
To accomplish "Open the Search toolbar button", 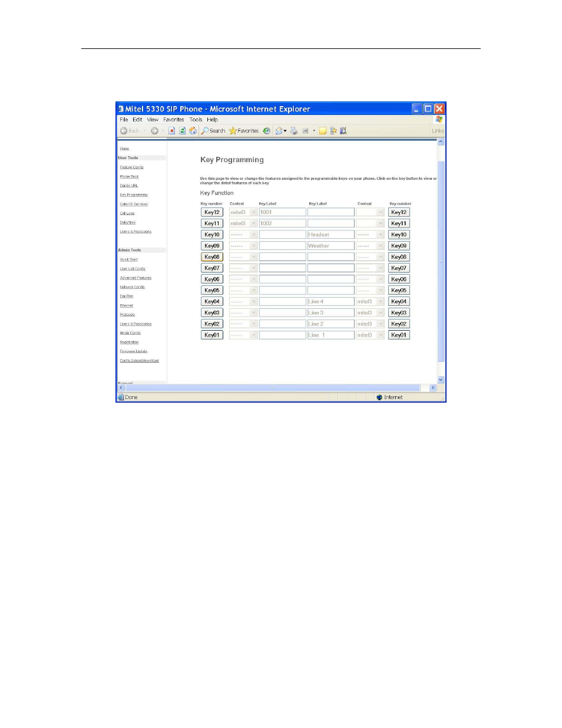I will coord(213,131).
